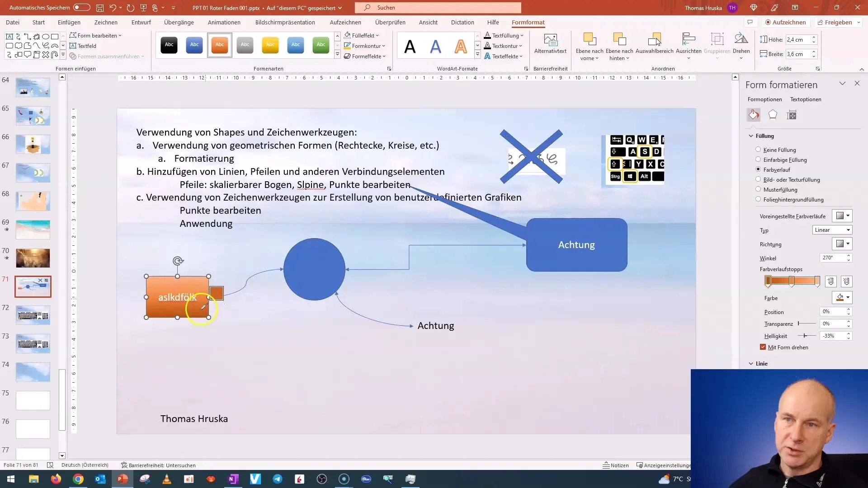Select Einfarbige Füllung radio button

click(758, 160)
